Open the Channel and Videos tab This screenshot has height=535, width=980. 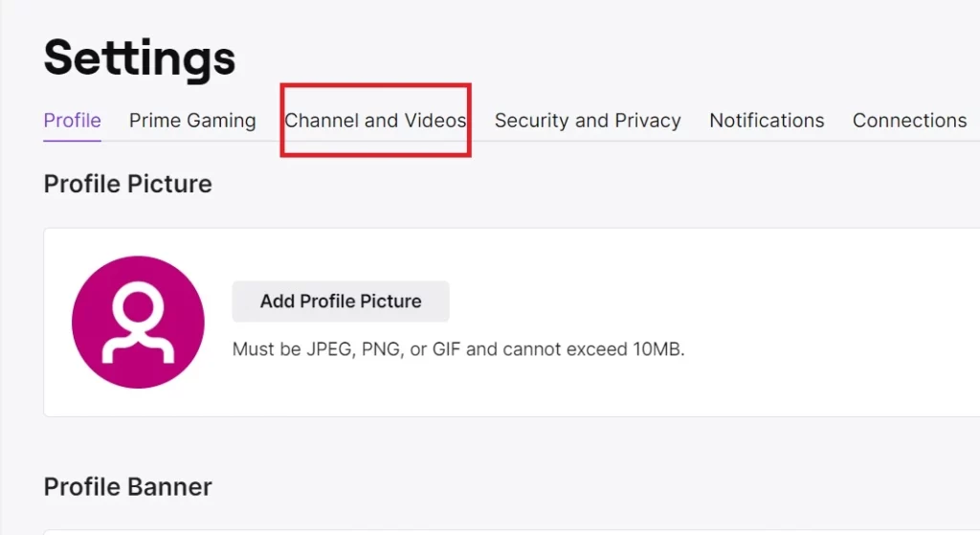tap(375, 120)
